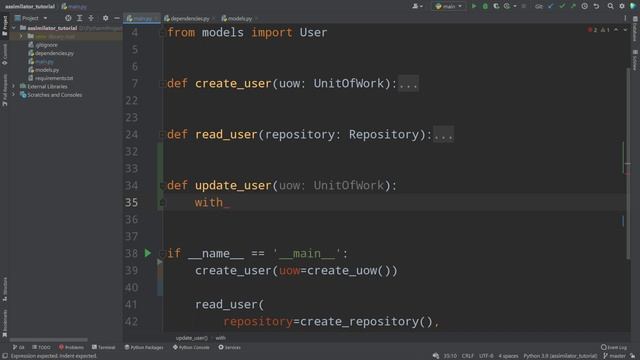Toggle the Bookmarks tool window stripe
This screenshot has width=640, height=360.
4,323
